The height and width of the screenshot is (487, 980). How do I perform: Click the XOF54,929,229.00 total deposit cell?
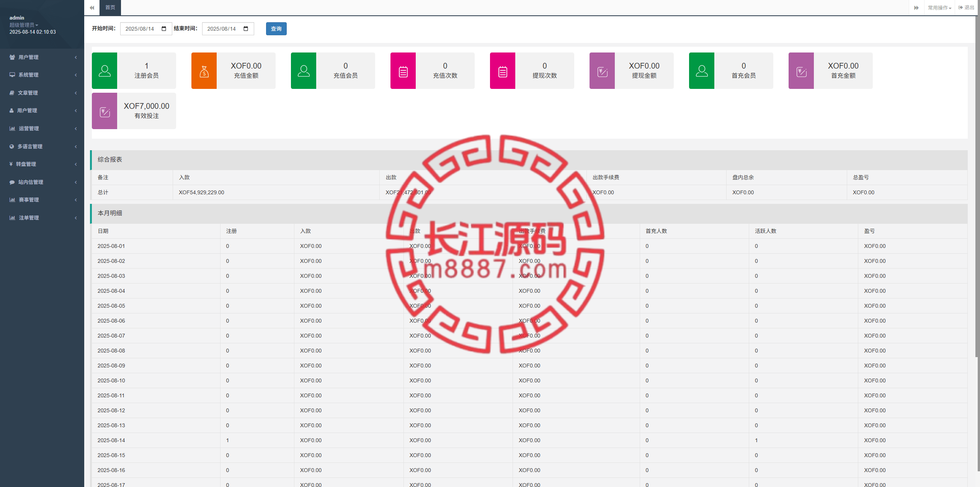[276, 192]
